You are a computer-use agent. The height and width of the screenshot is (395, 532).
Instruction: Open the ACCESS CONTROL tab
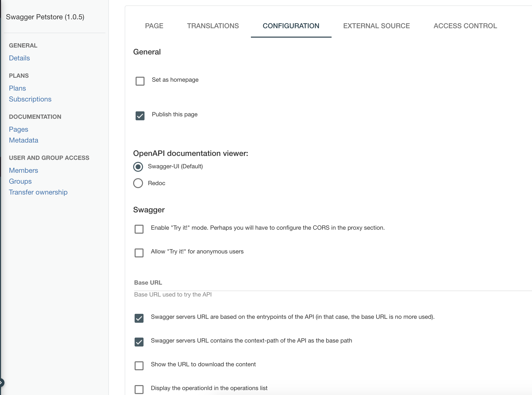[x=465, y=26]
